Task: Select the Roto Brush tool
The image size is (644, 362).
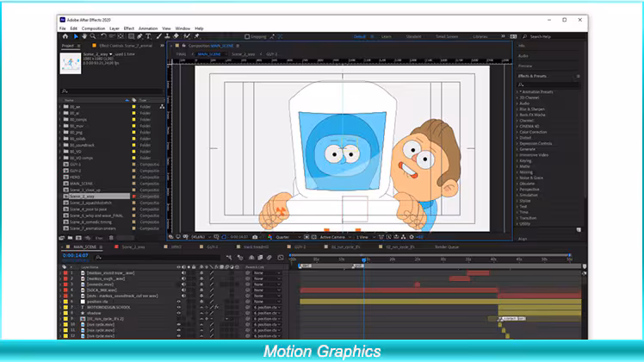Action: tap(187, 36)
